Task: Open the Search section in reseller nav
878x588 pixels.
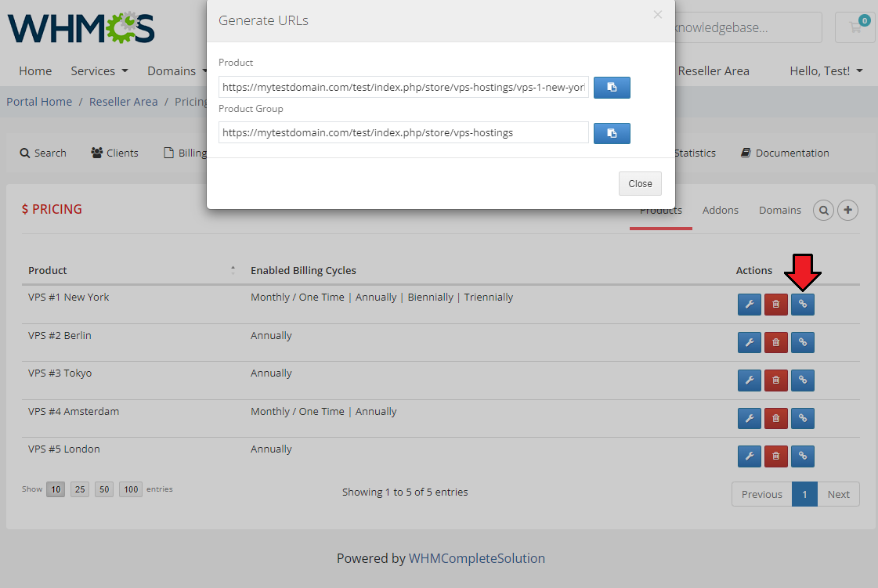Action: tap(43, 153)
